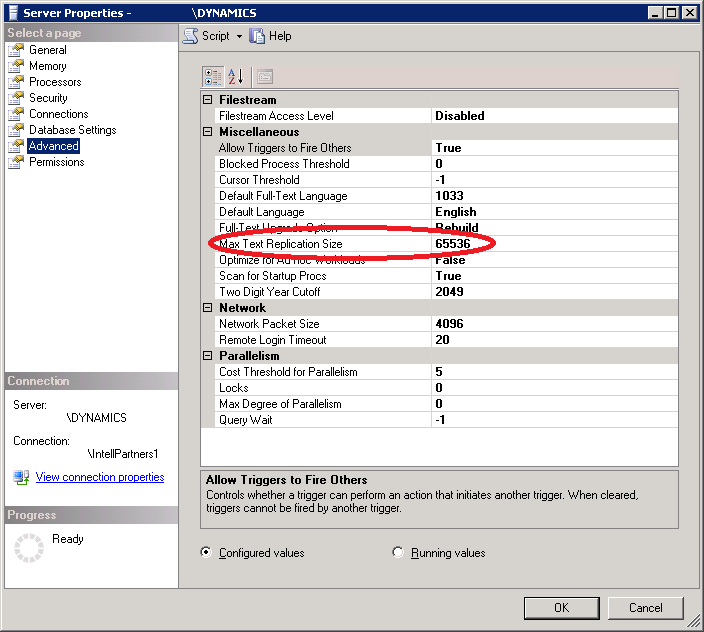
Task: Open the Security page
Action: pyautogui.click(x=48, y=98)
